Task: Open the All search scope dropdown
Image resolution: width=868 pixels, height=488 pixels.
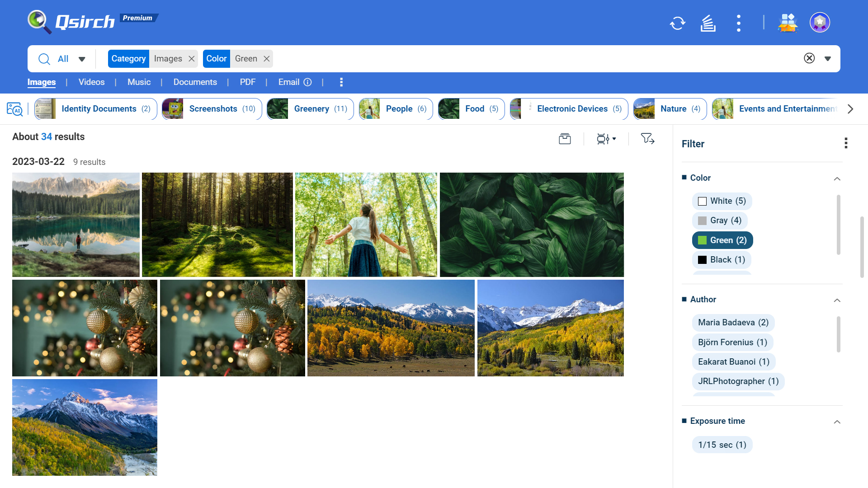Action: pos(82,59)
